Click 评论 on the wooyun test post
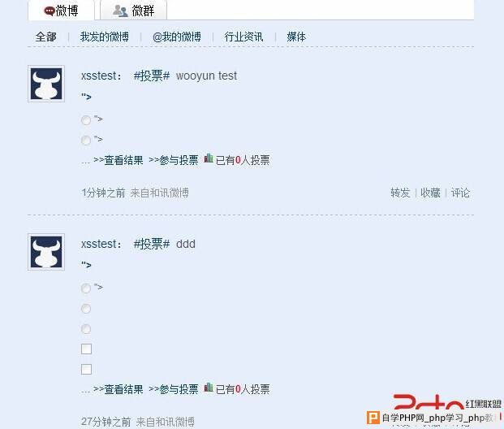The height and width of the screenshot is (429, 504). click(x=460, y=193)
